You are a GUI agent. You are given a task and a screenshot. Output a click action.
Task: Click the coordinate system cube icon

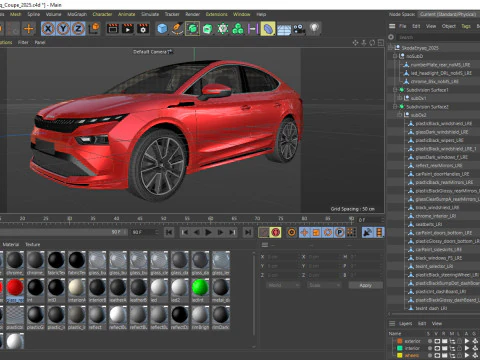coord(94,29)
